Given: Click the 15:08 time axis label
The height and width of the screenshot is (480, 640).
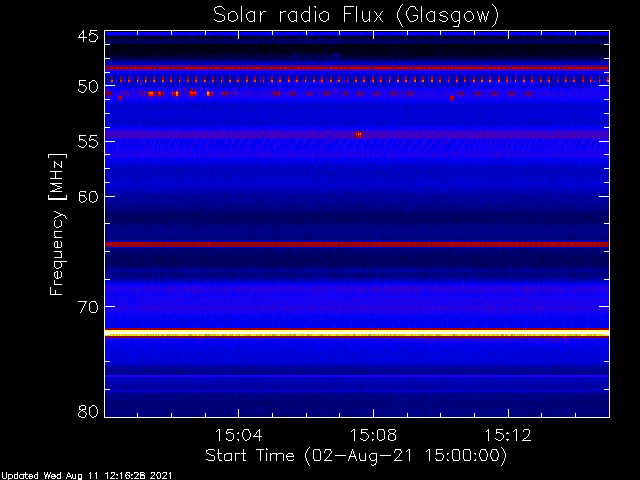Looking at the screenshot, I should [373, 435].
